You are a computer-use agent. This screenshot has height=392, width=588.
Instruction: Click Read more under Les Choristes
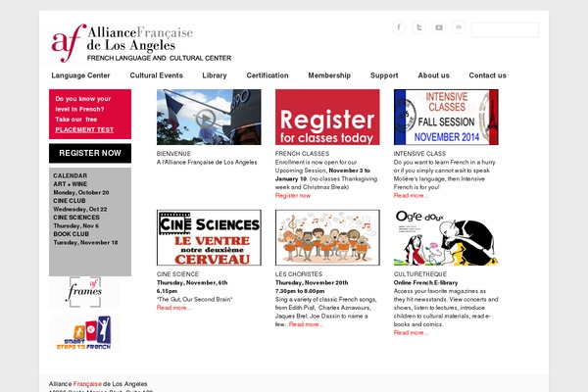click(x=306, y=324)
